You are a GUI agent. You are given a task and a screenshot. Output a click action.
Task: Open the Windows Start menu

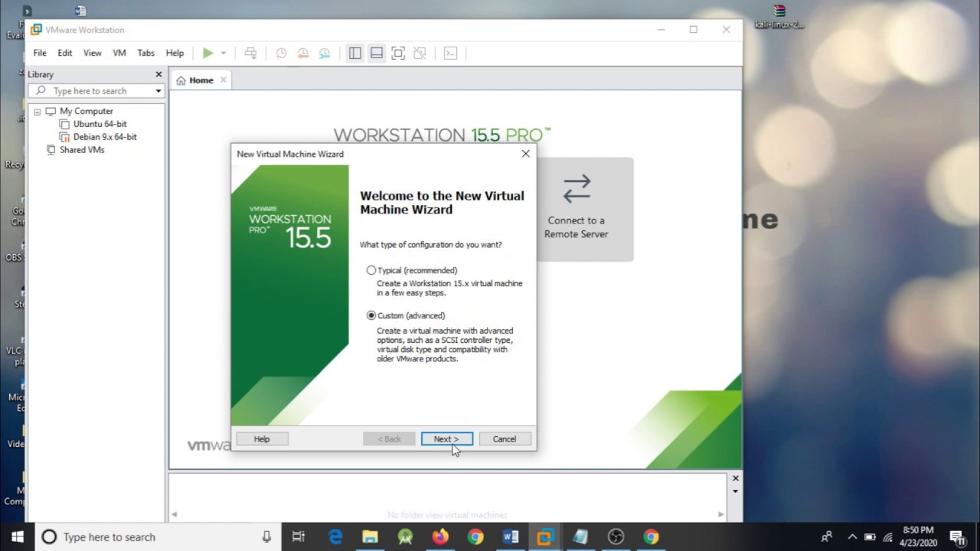(18, 536)
